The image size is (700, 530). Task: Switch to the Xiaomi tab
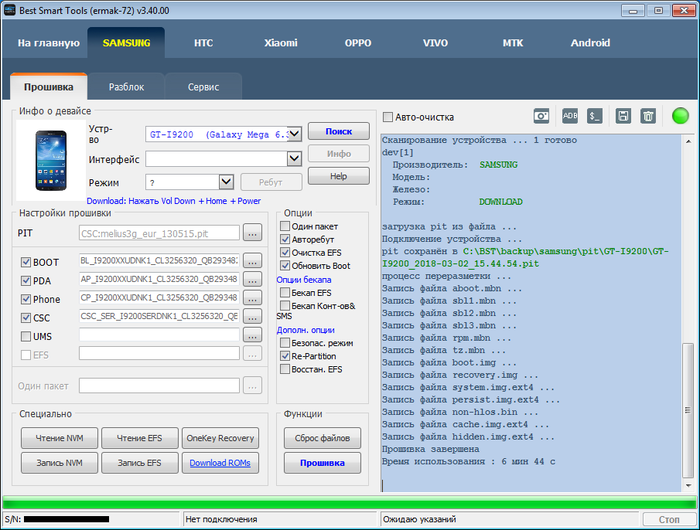(x=281, y=43)
